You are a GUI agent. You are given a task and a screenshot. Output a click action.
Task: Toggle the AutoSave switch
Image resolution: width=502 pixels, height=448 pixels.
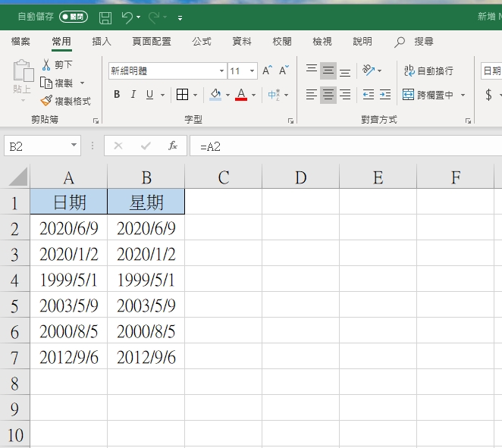click(x=74, y=17)
